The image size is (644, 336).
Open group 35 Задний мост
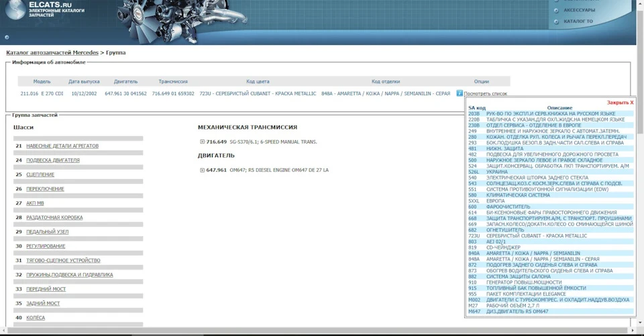43,304
